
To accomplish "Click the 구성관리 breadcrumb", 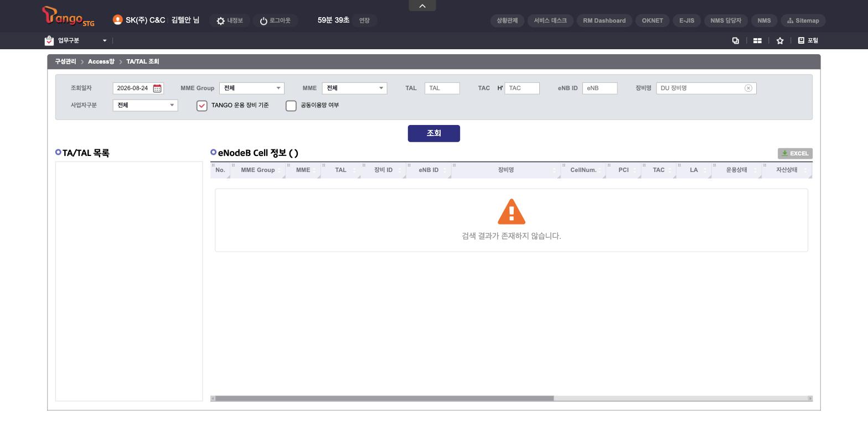I will (x=65, y=61).
